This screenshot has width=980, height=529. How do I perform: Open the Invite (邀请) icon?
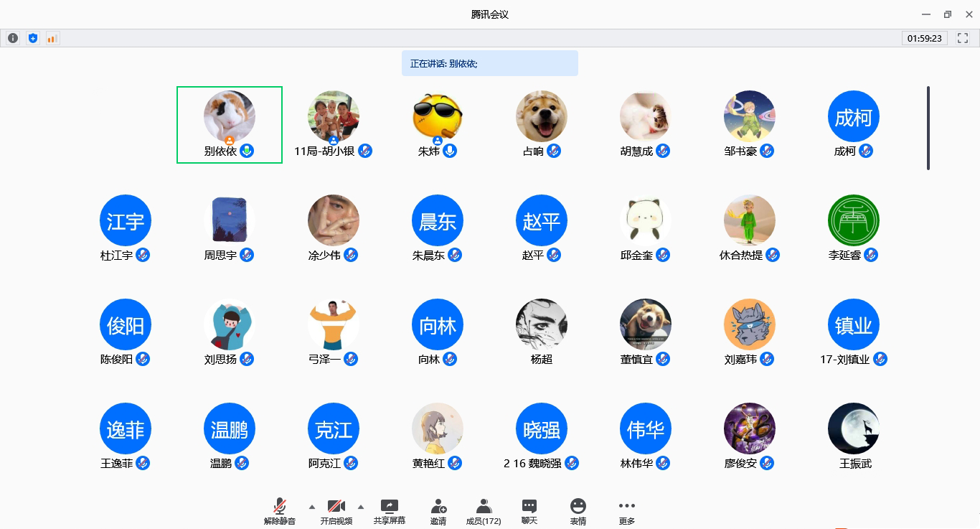(x=438, y=511)
